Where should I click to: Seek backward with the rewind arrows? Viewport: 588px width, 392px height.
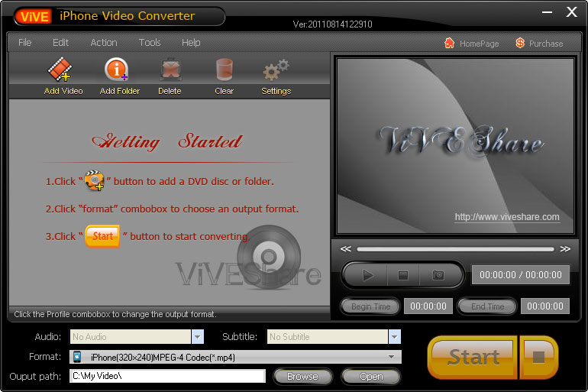coord(345,249)
